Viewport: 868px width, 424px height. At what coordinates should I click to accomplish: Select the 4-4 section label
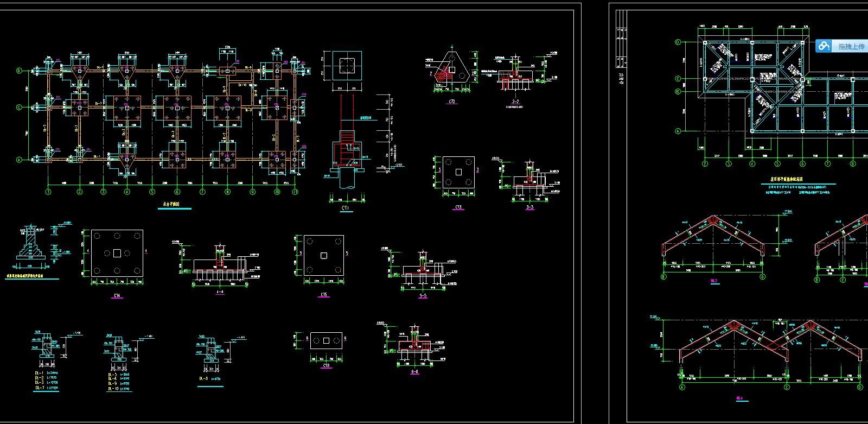click(220, 292)
